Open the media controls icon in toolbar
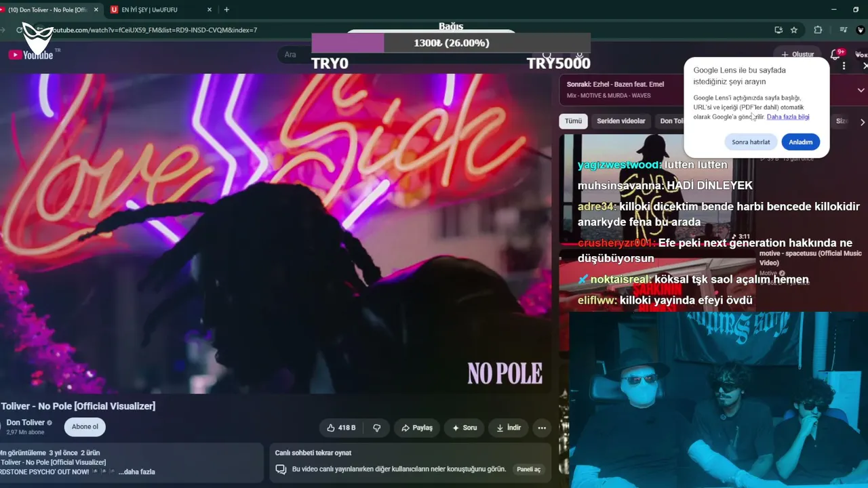 pyautogui.click(x=844, y=30)
